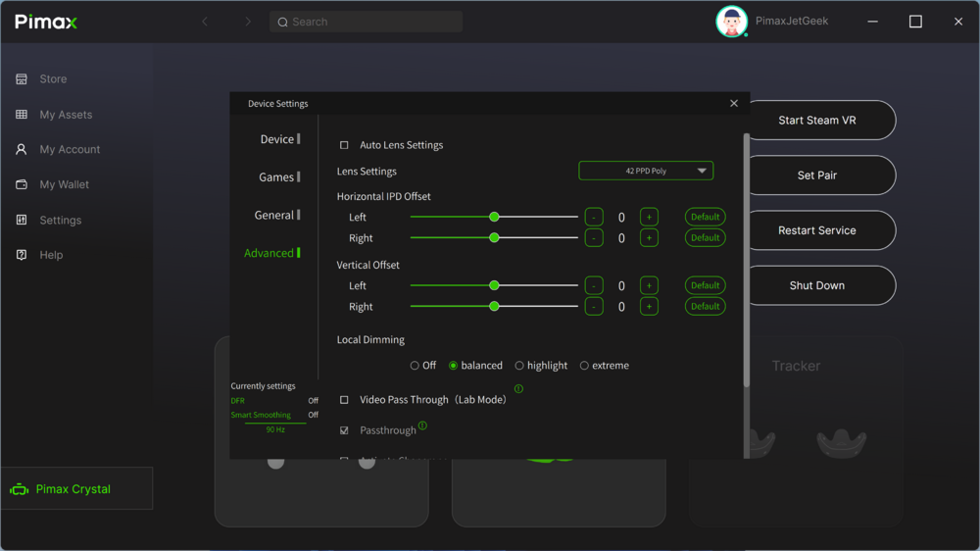The height and width of the screenshot is (551, 980).
Task: Click Vertical Offset Left slider handle
Action: click(494, 285)
